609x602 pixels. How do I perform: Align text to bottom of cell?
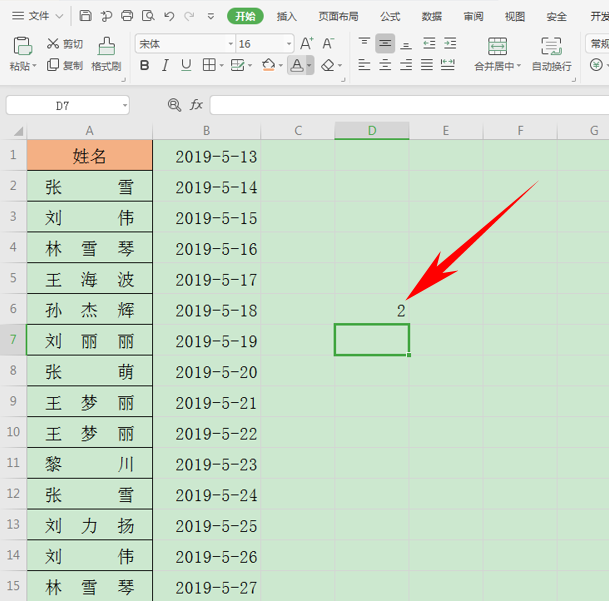(406, 45)
